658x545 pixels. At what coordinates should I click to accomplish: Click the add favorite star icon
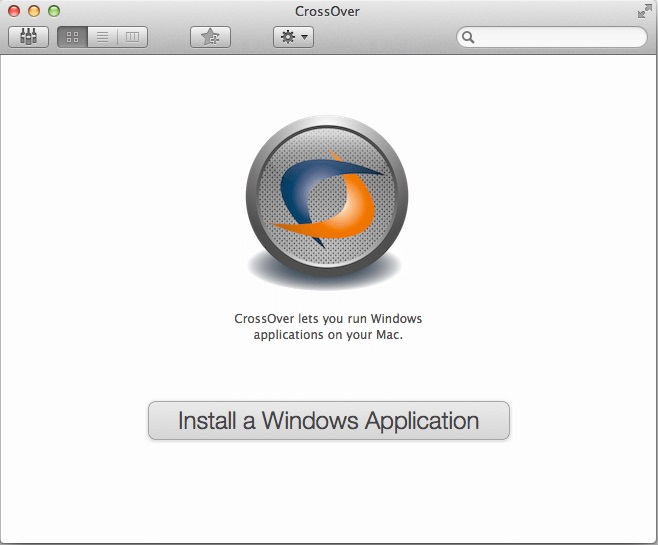tap(210, 37)
